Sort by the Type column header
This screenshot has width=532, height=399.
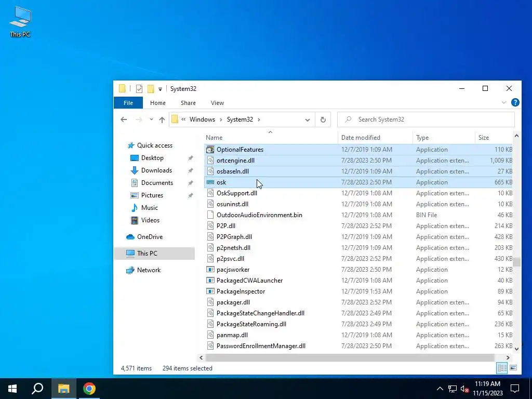pos(444,137)
